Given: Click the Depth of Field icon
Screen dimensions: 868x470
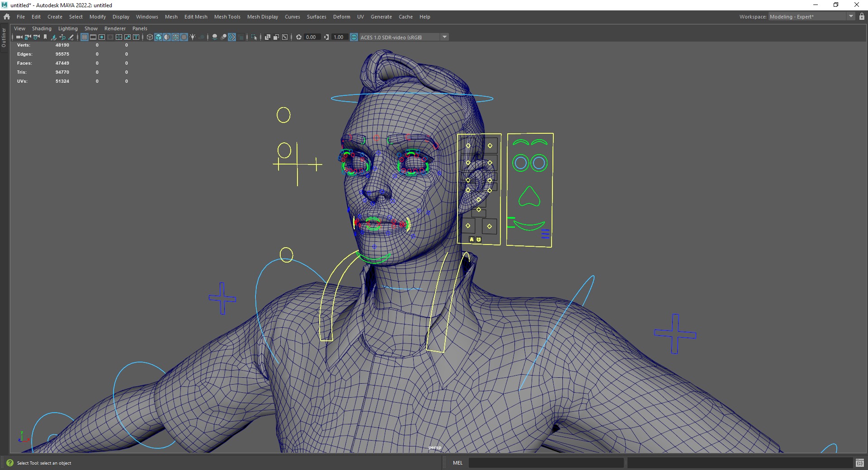Looking at the screenshot, I should [241, 37].
